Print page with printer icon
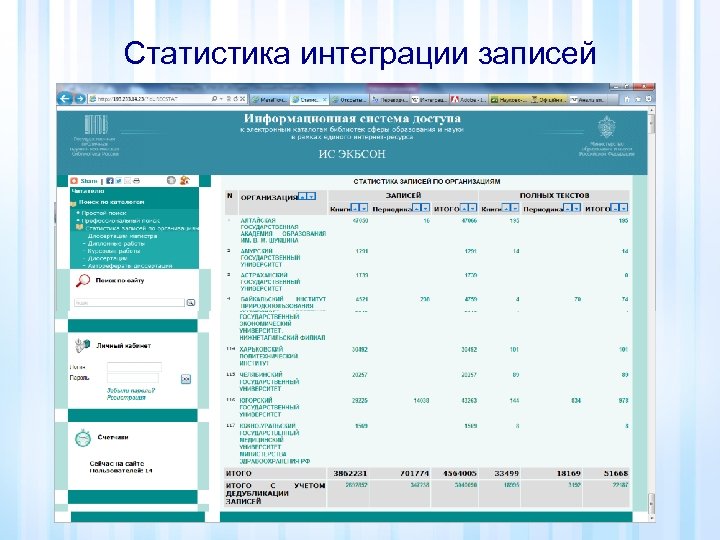This screenshot has height=540, width=720. 136,181
